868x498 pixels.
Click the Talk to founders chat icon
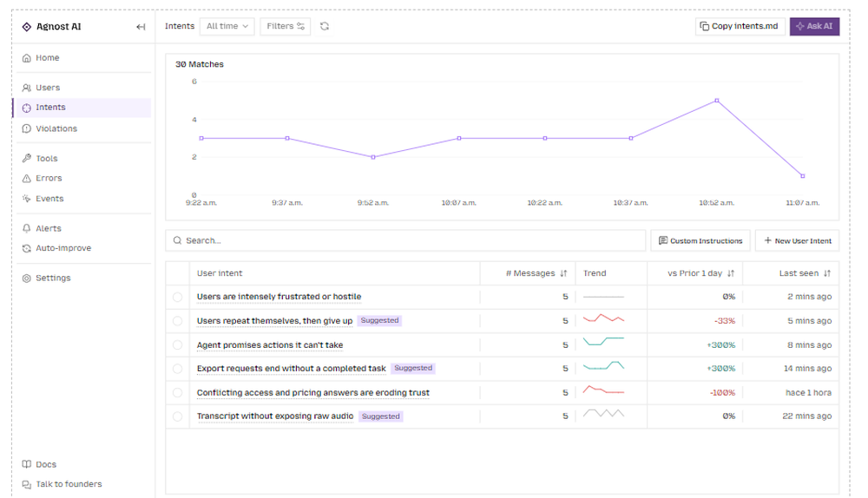[x=27, y=484]
